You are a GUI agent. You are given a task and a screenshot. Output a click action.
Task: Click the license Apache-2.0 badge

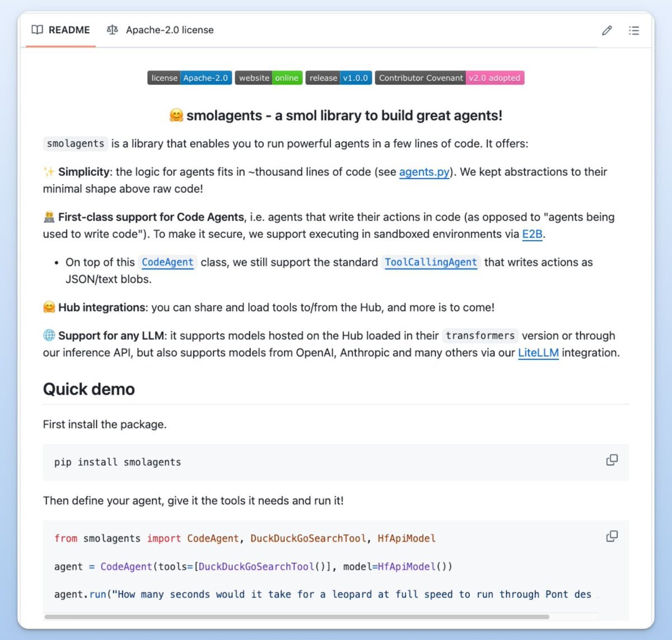coord(189,78)
